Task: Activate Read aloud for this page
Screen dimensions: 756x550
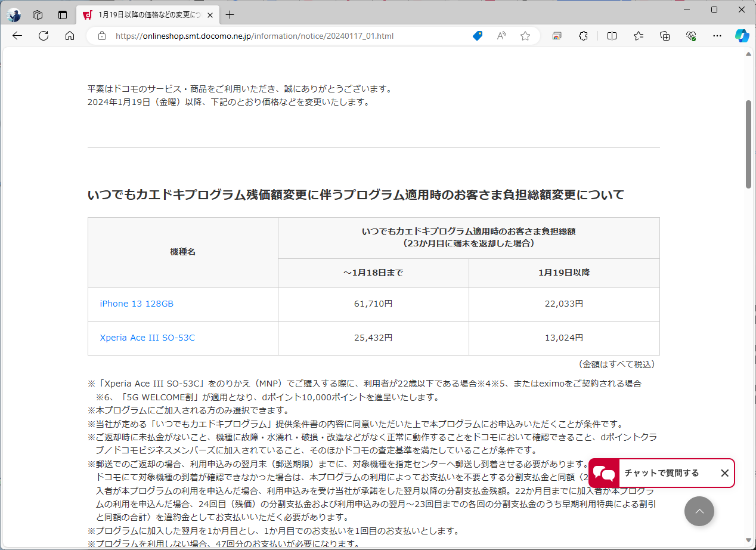Action: coord(501,36)
